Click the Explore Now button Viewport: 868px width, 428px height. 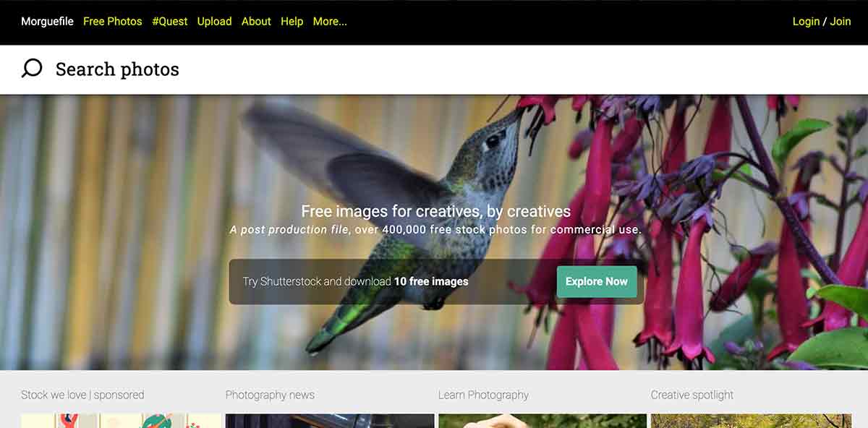597,281
